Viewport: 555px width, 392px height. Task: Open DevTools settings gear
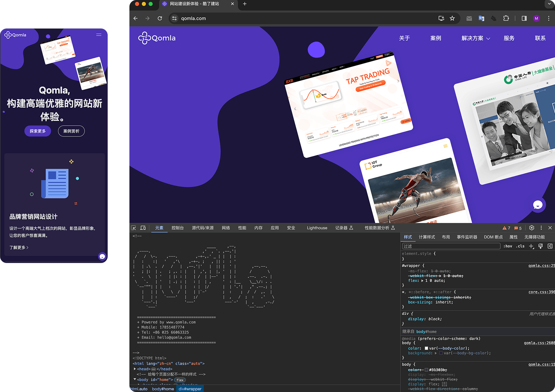(532, 228)
